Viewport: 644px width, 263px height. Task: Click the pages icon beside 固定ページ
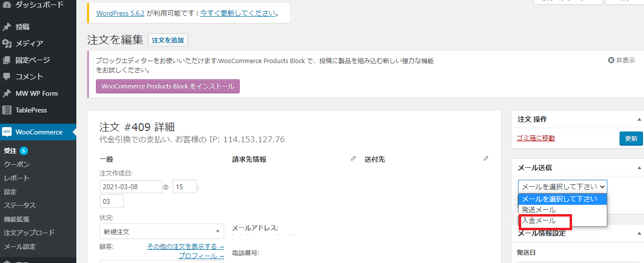(7, 60)
